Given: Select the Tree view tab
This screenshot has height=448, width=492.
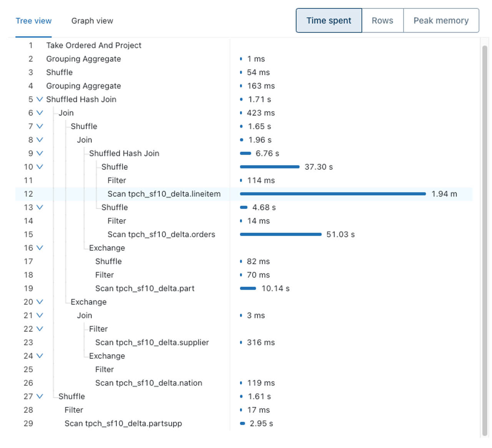Looking at the screenshot, I should (33, 21).
